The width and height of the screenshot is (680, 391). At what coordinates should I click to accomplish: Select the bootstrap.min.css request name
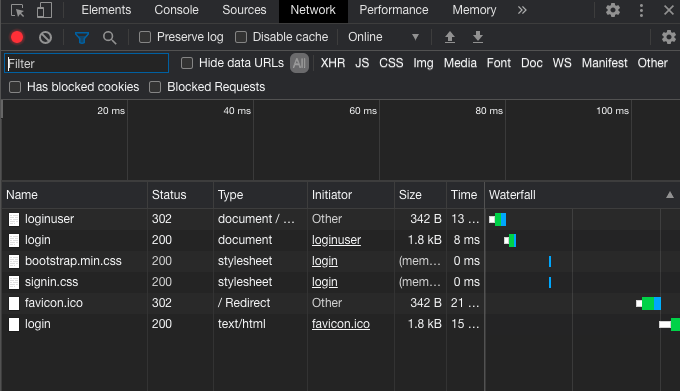click(x=73, y=261)
